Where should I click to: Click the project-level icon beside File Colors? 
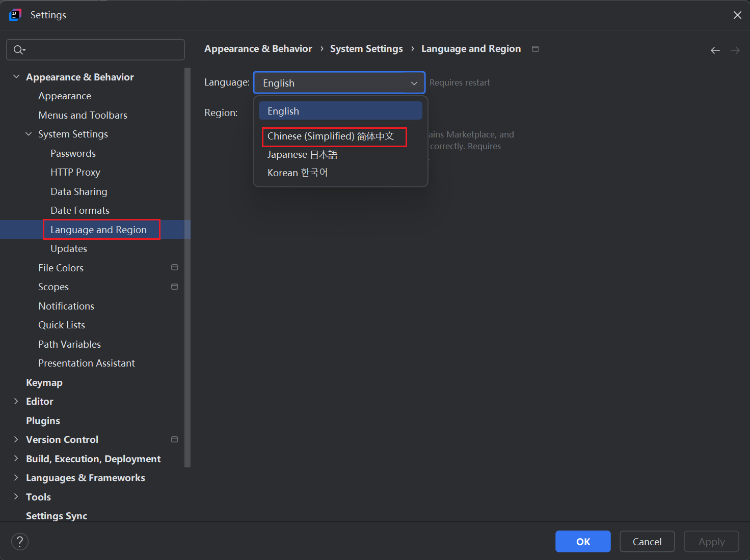(x=174, y=267)
